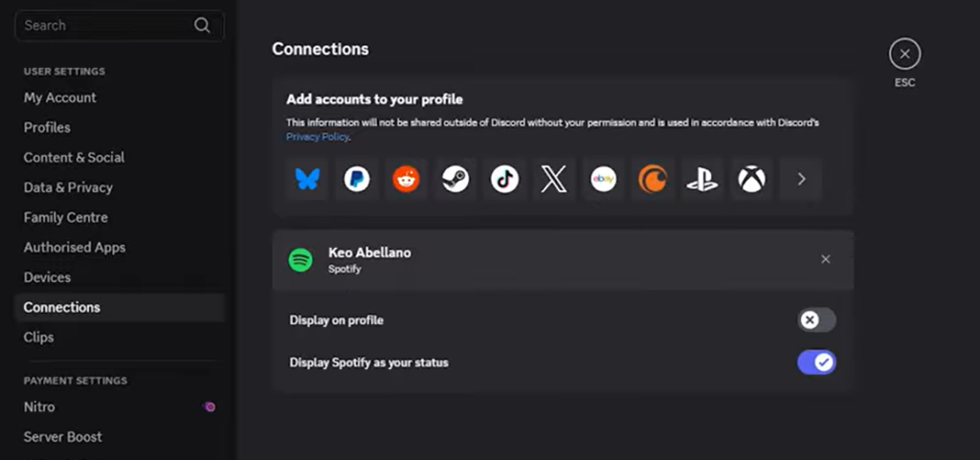The height and width of the screenshot is (460, 980).
Task: Select the Connections settings item
Action: pos(120,307)
